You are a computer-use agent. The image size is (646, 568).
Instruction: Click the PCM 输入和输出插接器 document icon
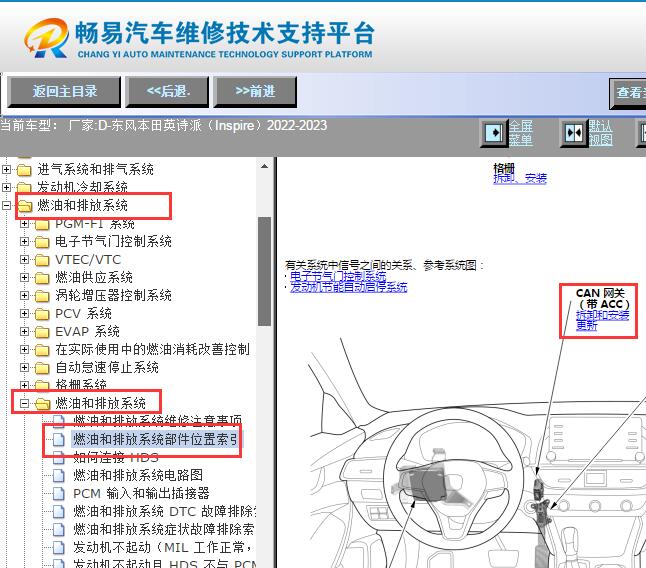[59, 493]
